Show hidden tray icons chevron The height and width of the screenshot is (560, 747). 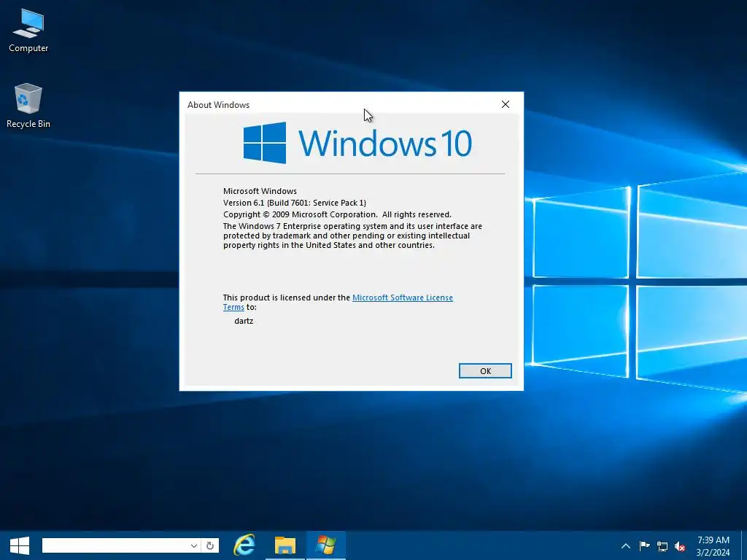click(x=625, y=546)
